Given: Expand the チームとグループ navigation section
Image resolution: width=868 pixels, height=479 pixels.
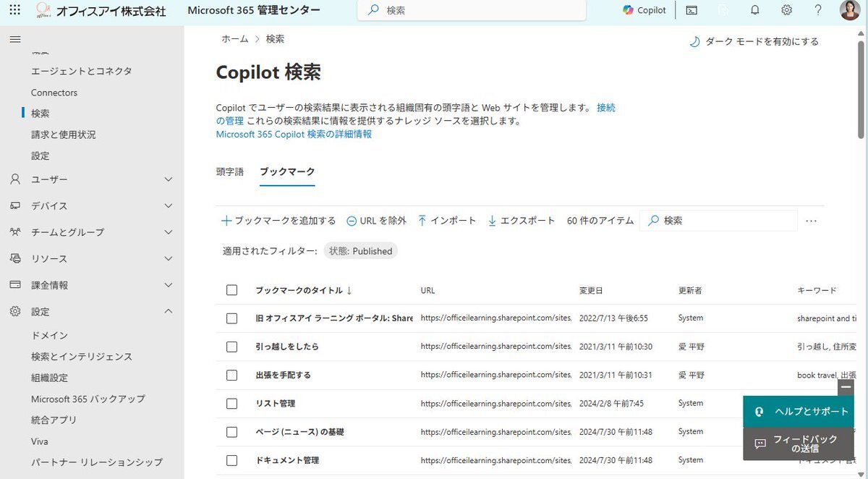Looking at the screenshot, I should click(x=92, y=232).
